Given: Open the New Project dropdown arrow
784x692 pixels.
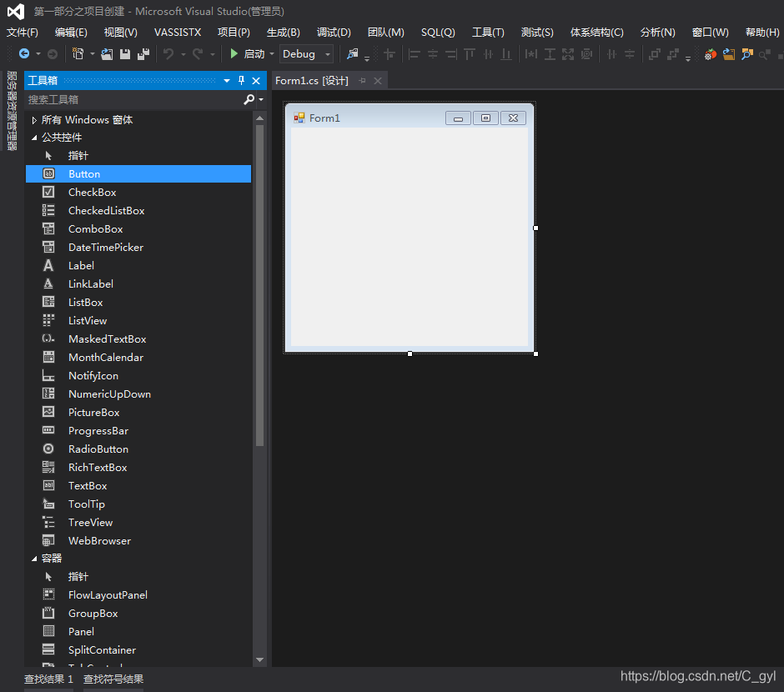Looking at the screenshot, I should [92, 53].
